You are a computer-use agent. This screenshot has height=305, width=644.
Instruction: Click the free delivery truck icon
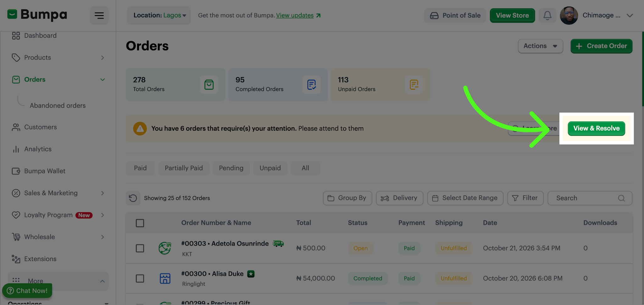278,243
